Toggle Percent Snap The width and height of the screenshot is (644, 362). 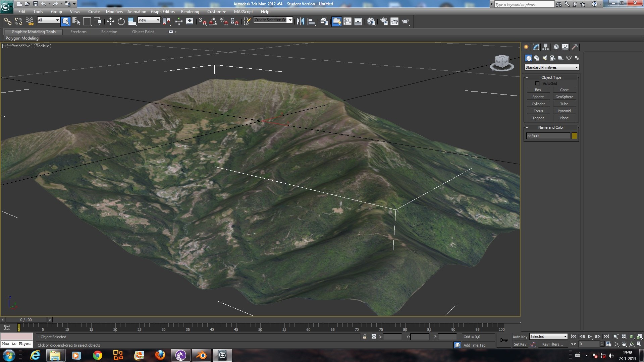click(x=224, y=21)
